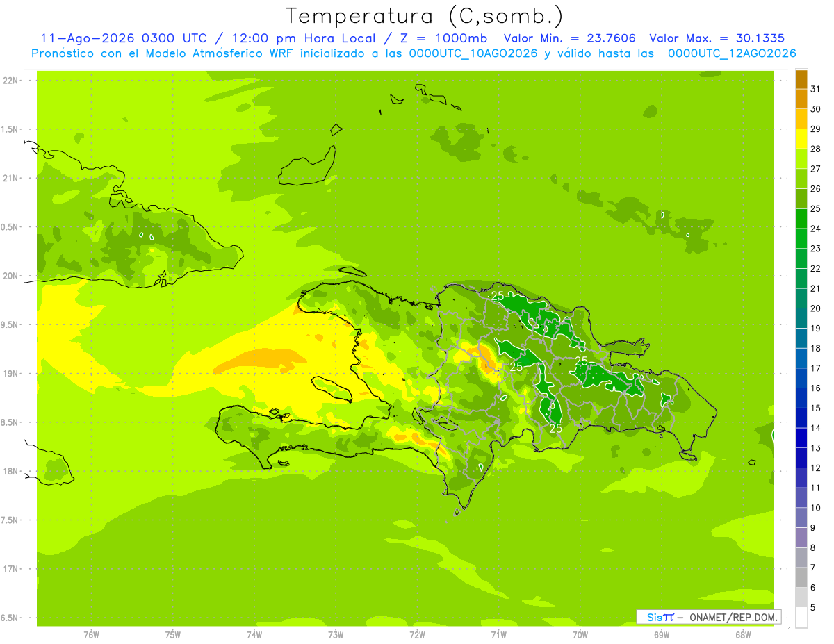Click the legend value 22
Image resolution: width=834 pixels, height=644 pixels.
[x=815, y=269]
